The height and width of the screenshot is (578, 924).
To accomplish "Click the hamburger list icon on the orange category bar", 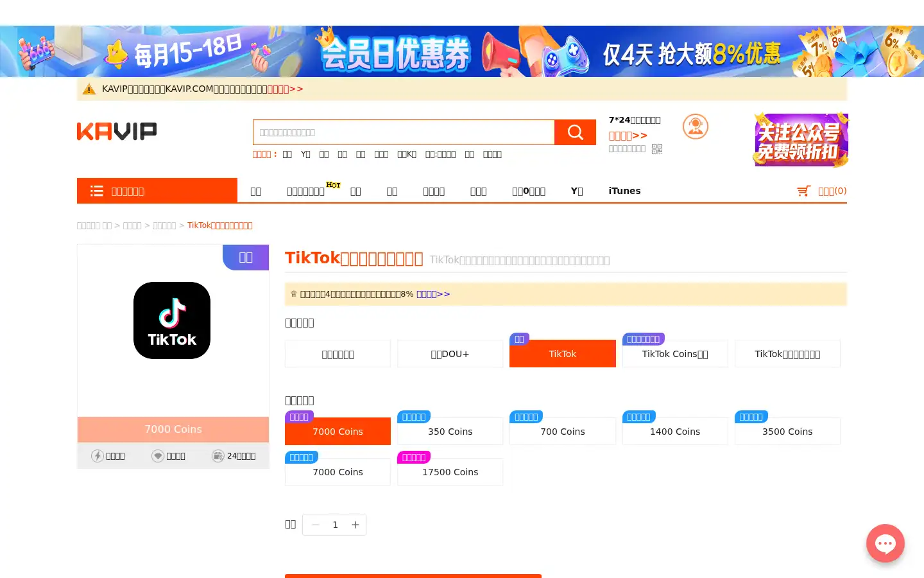I will click(x=97, y=191).
